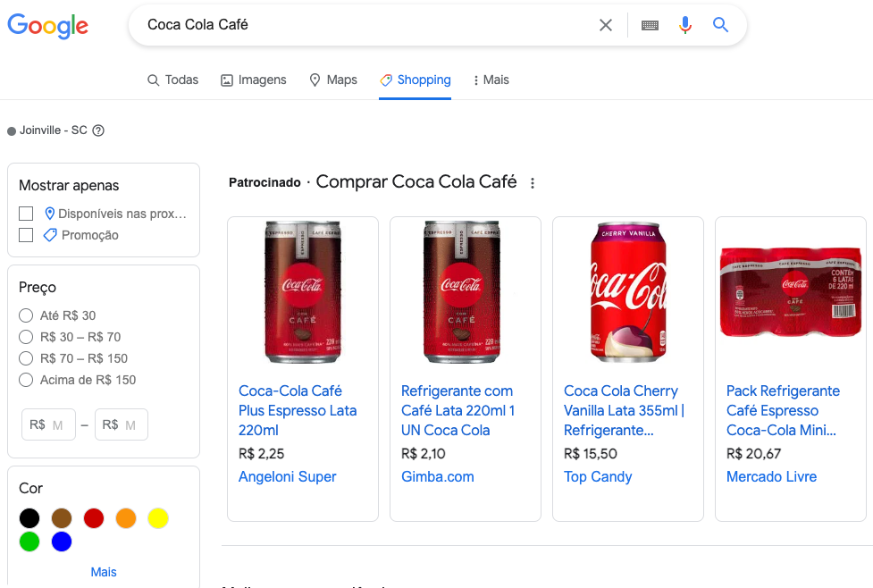
Task: Open Gimba.com Refrigerante com Café can image
Action: [x=462, y=292]
